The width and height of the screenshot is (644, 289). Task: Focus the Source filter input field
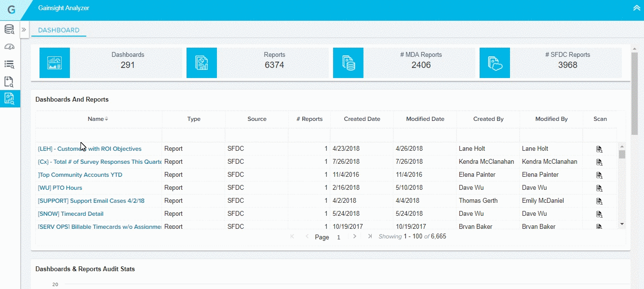(257, 135)
